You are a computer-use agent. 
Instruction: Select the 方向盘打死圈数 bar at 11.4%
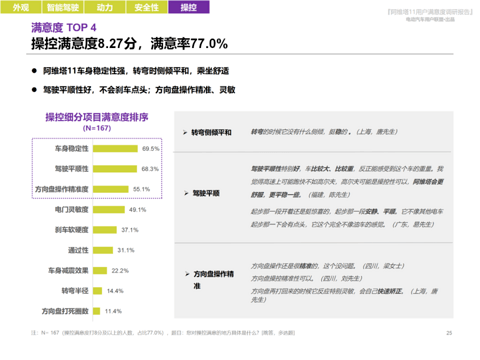tap(97, 311)
